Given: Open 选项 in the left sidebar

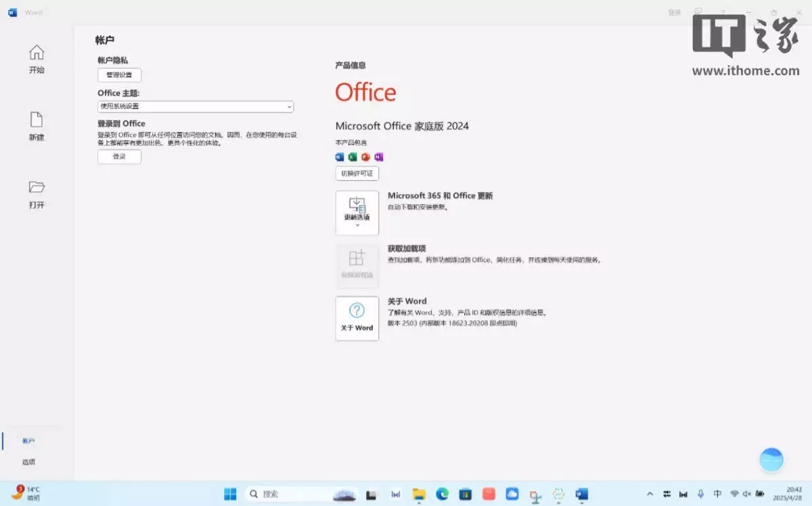Looking at the screenshot, I should click(x=28, y=462).
